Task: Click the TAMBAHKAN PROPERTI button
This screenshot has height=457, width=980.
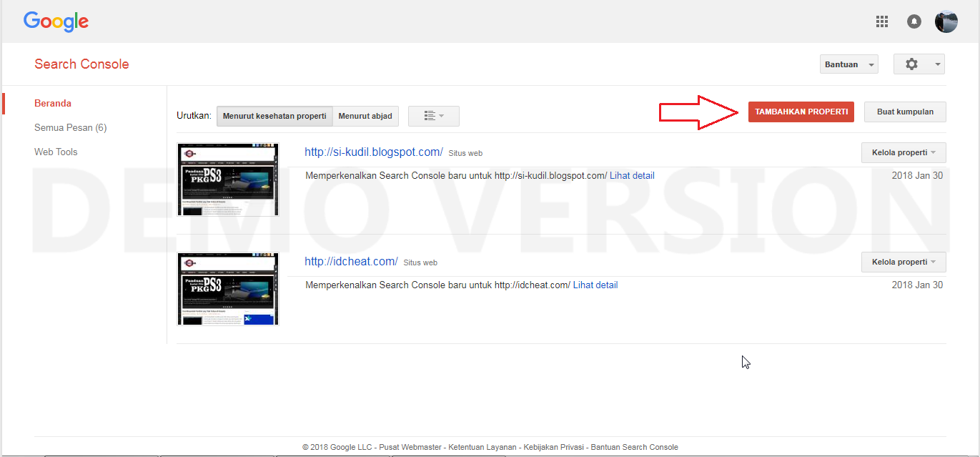Action: tap(801, 112)
